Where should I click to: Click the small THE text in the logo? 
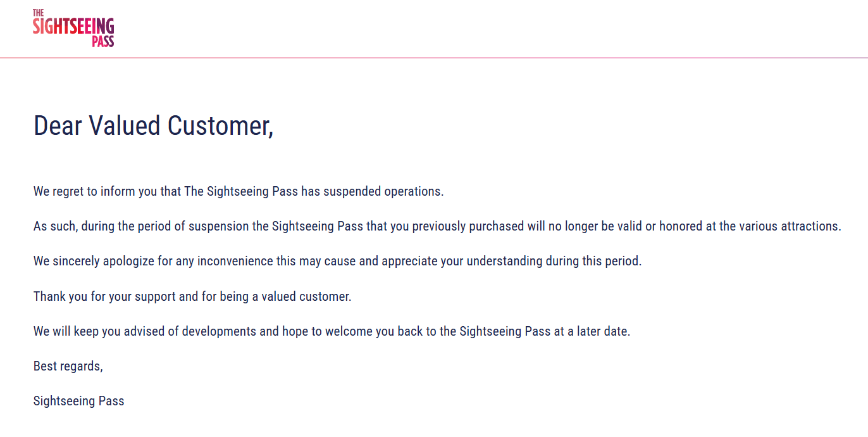(x=38, y=13)
